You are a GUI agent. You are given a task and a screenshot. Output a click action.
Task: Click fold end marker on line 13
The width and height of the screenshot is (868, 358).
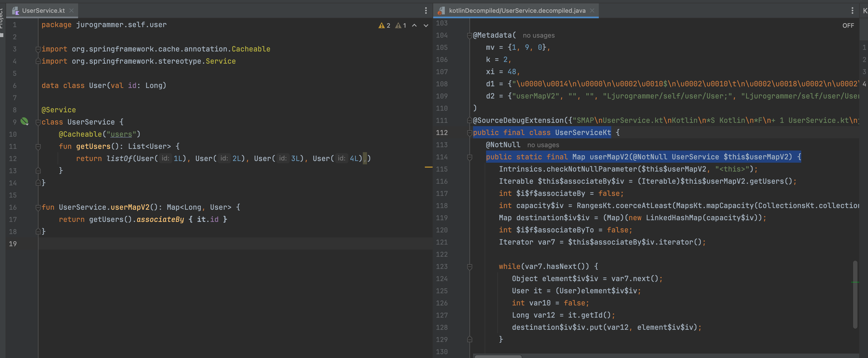pyautogui.click(x=38, y=170)
